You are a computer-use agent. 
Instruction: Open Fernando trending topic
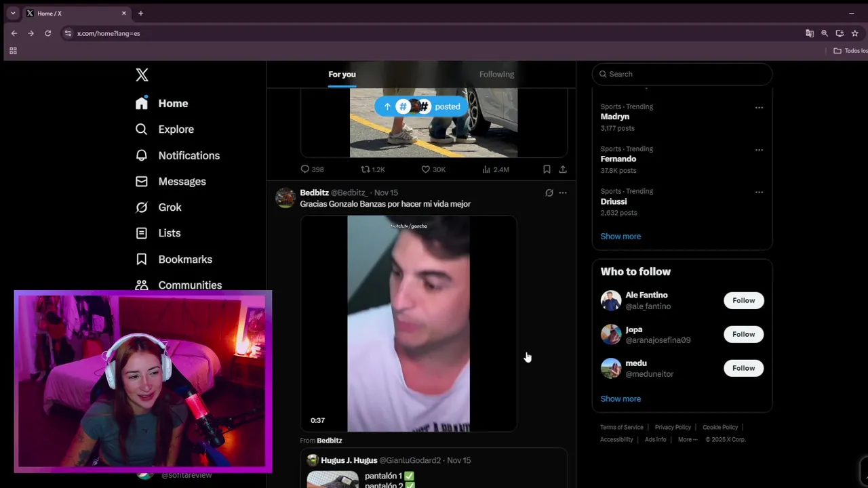click(618, 159)
